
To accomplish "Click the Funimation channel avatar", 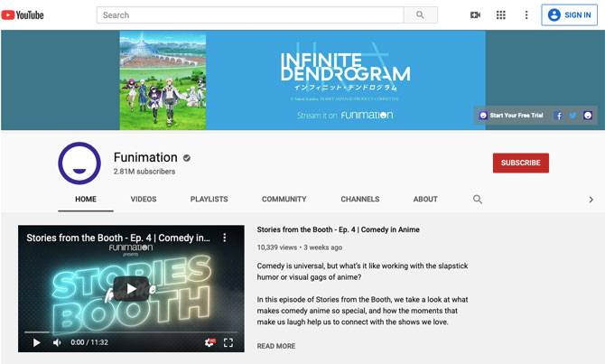I will (x=79, y=163).
